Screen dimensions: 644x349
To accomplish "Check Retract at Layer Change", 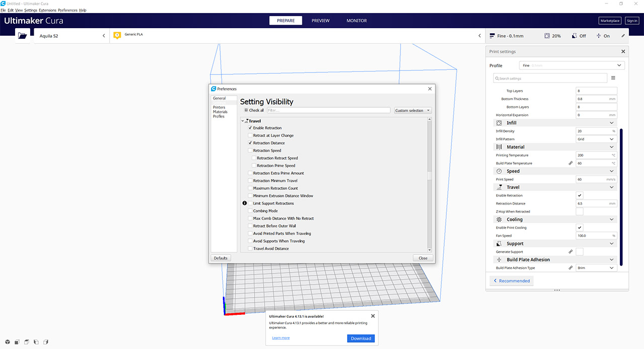I will coord(250,135).
